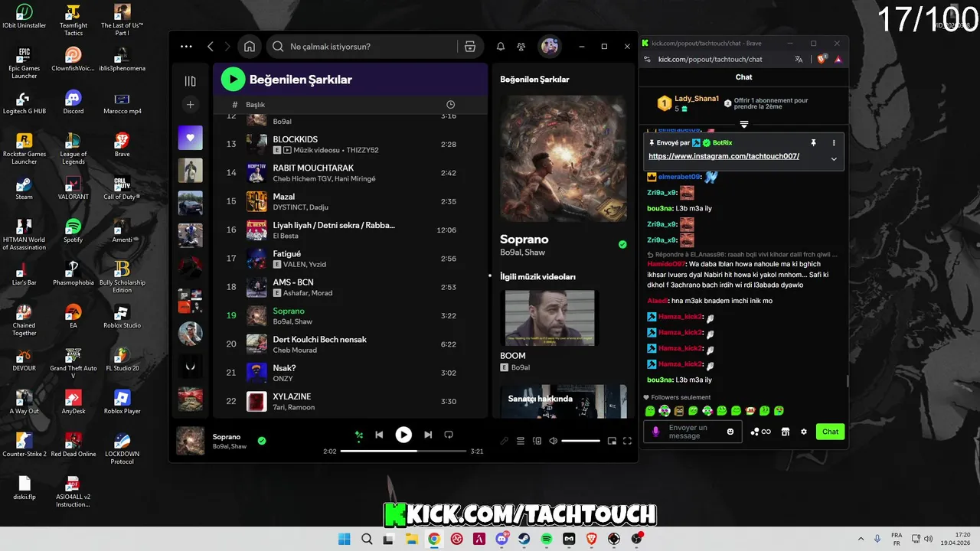
Task: Open Logitech G HUB desktop icon
Action: (24, 102)
